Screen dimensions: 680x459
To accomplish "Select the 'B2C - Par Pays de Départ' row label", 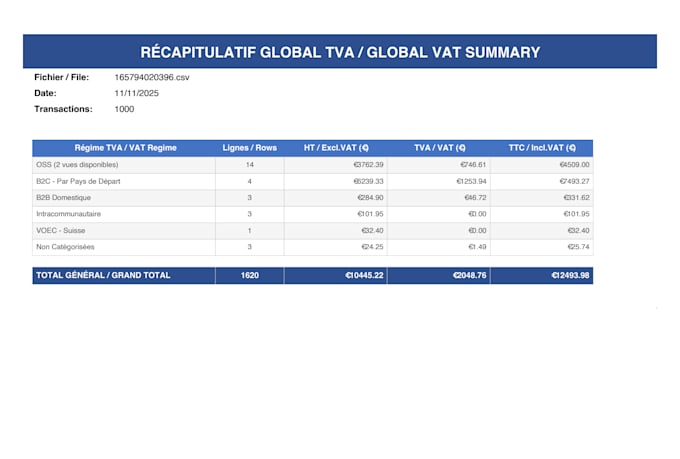I will 78,181.
